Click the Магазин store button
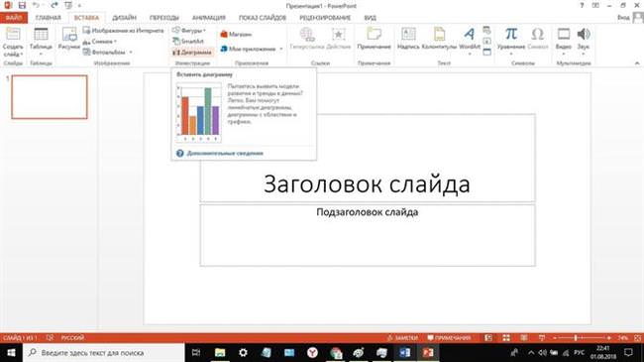644x362 pixels. click(236, 34)
